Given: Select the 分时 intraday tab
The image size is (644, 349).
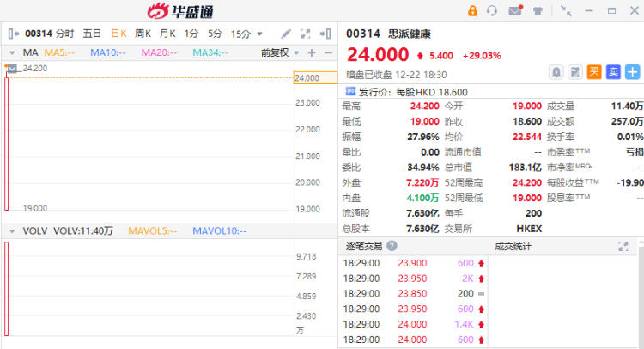Looking at the screenshot, I should [x=65, y=34].
